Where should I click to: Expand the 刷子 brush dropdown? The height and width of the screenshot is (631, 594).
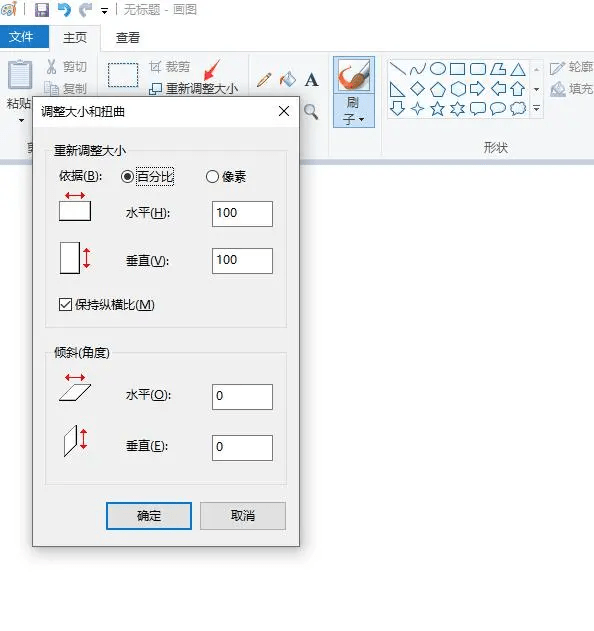354,111
